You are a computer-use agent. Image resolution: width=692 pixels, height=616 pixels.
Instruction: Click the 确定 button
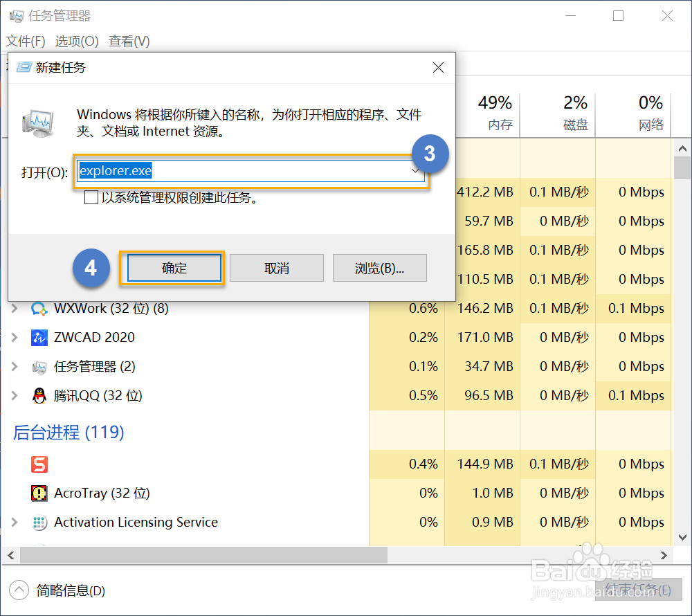click(172, 268)
